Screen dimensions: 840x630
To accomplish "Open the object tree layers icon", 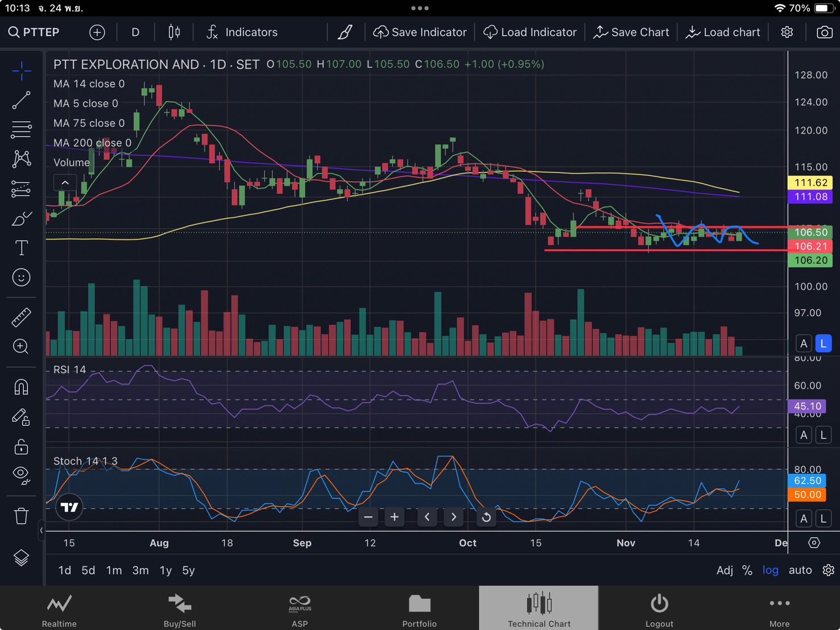I will coord(22,558).
